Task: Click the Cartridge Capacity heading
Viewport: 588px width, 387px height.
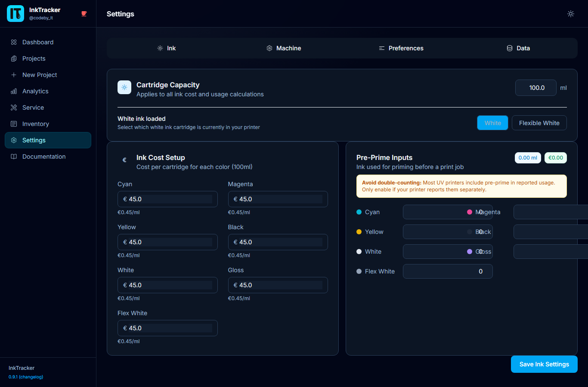Action: (168, 85)
